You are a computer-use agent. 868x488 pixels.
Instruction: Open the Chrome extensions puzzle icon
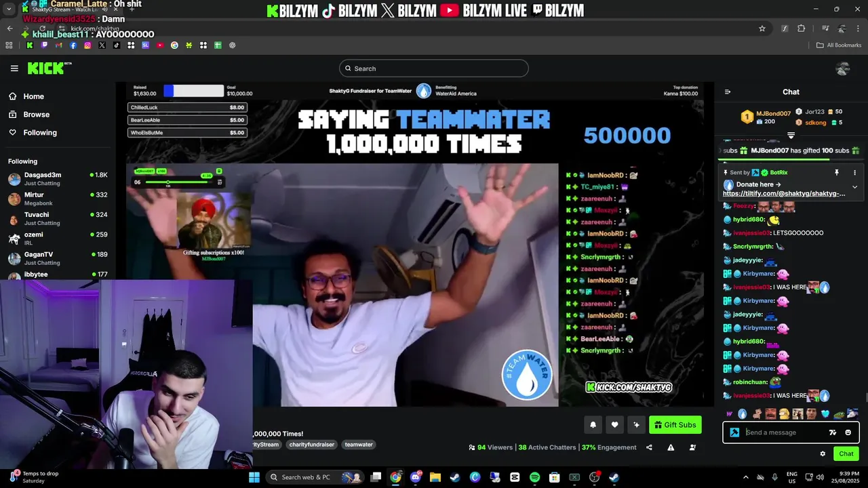coord(802,28)
